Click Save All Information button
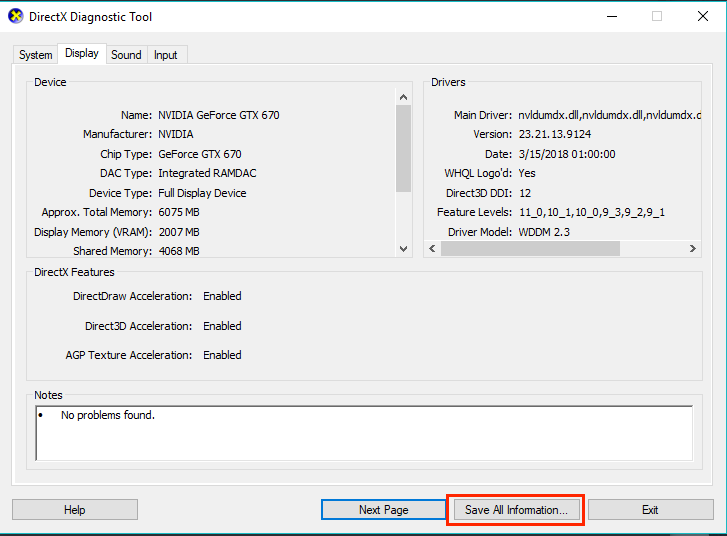 point(516,510)
